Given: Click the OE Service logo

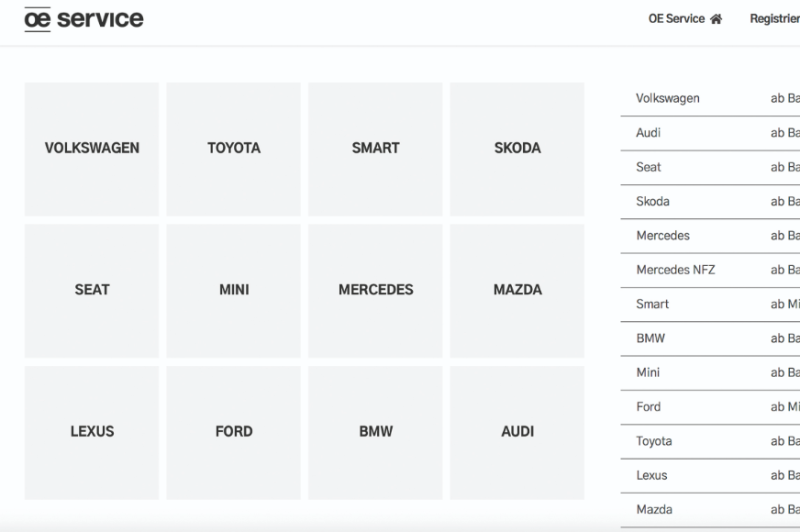Looking at the screenshot, I should coord(84,19).
